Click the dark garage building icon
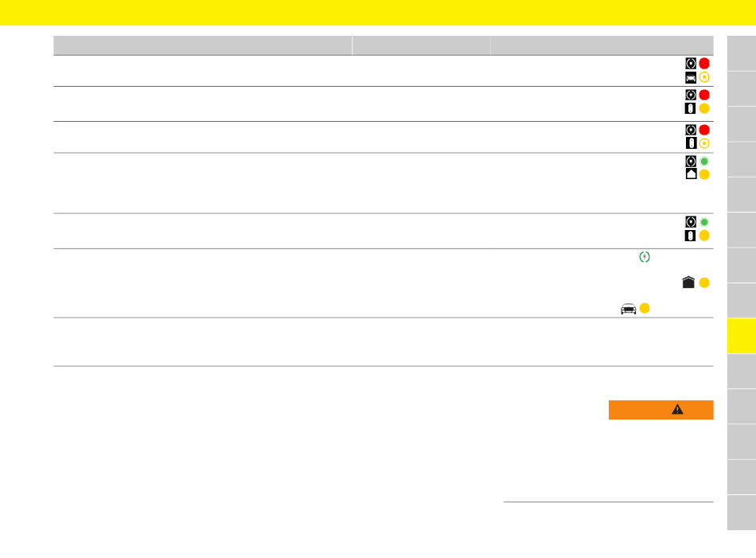The width and height of the screenshot is (756, 558). 688,282
